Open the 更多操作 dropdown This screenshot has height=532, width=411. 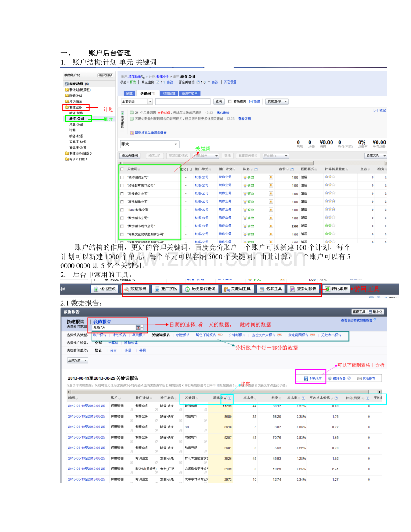pyautogui.click(x=276, y=156)
